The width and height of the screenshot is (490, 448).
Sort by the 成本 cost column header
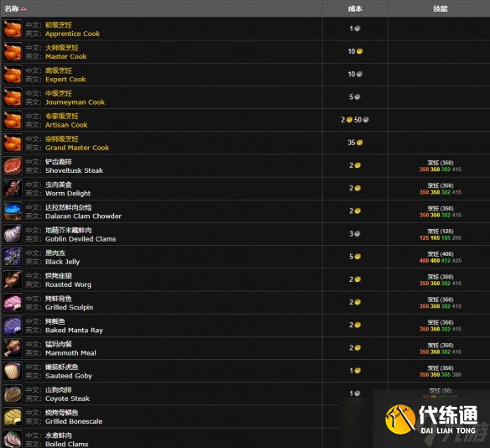point(355,8)
